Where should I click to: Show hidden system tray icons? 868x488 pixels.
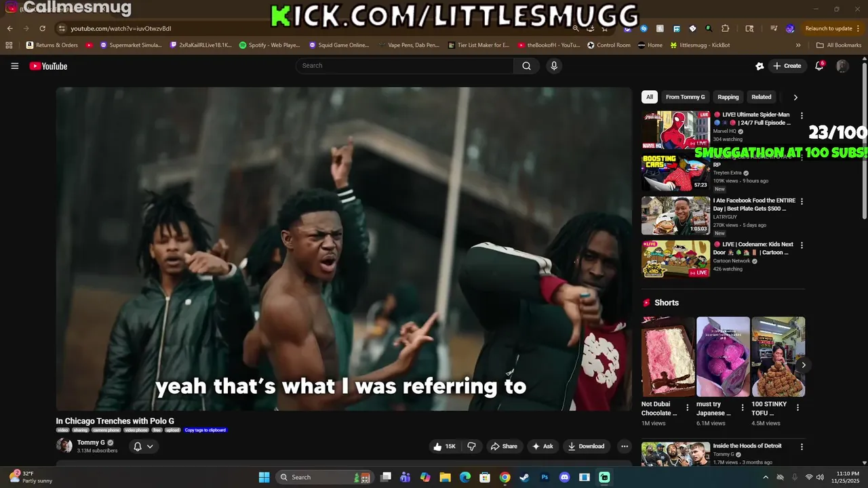point(766,477)
